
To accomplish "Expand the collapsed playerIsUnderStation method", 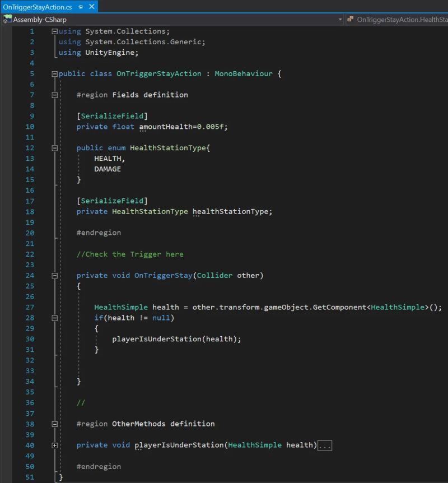I will (53, 445).
